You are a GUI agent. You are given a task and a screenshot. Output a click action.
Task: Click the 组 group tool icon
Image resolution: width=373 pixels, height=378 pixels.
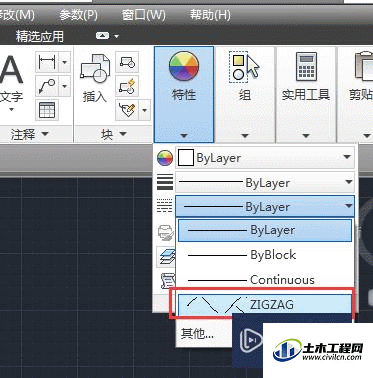click(244, 66)
